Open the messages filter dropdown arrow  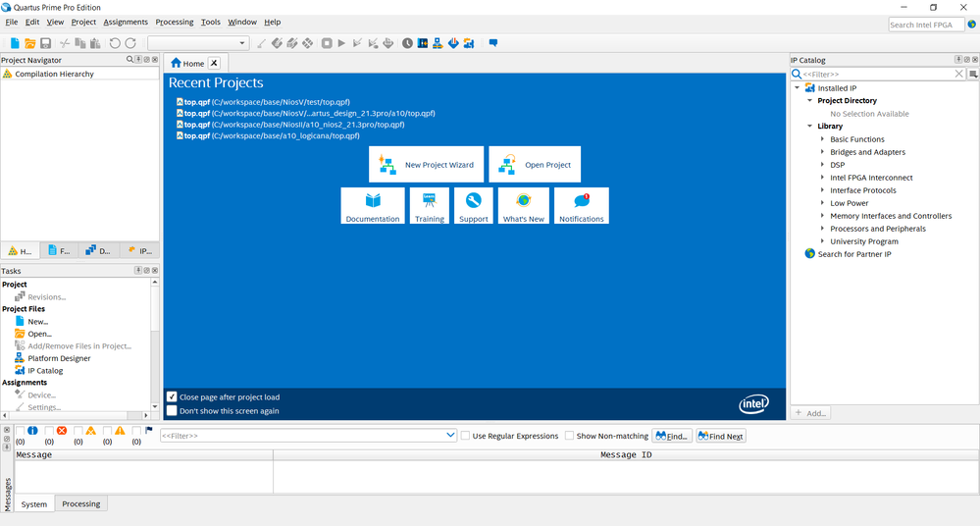[450, 436]
